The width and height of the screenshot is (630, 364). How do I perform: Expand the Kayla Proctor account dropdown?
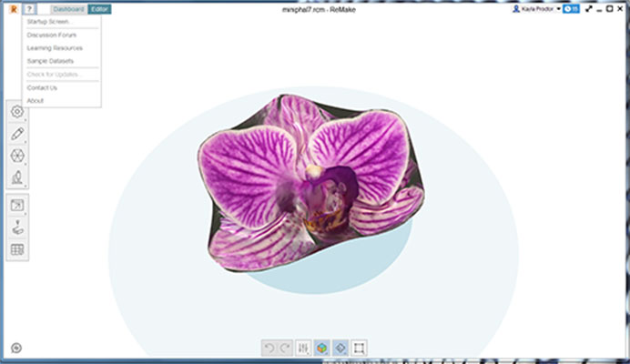coord(558,9)
